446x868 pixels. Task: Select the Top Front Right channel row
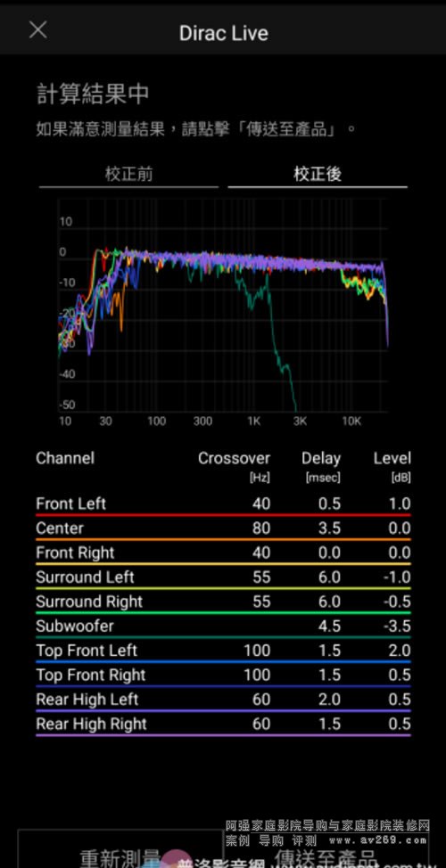coord(223,675)
